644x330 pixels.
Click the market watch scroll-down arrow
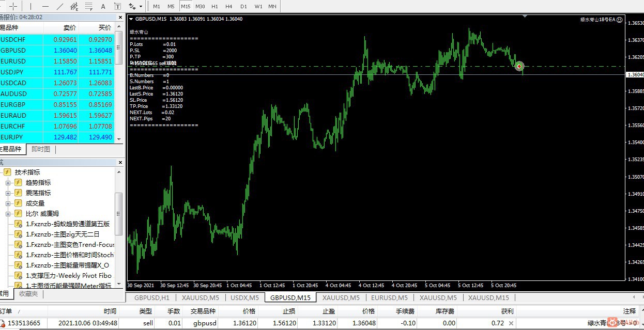[119, 139]
